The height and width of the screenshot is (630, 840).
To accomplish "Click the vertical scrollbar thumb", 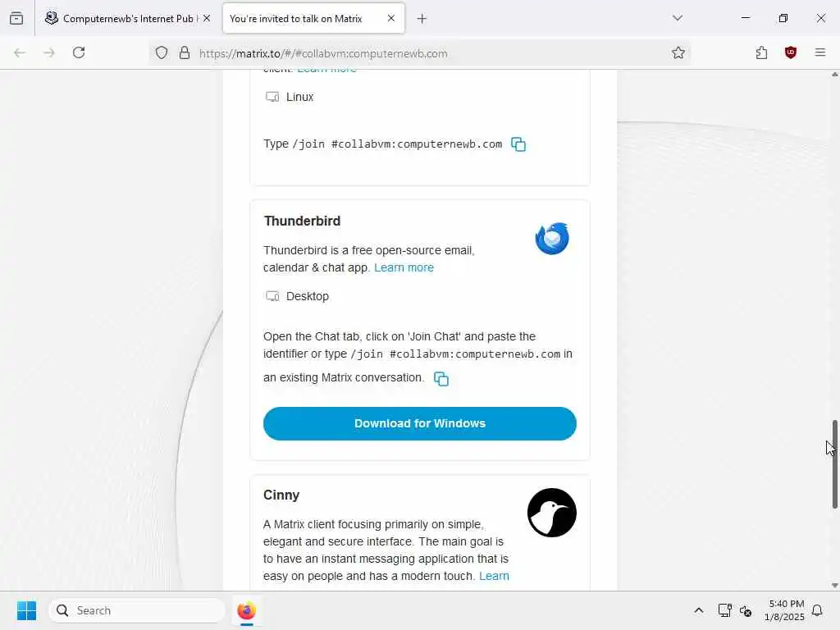I will (834, 464).
